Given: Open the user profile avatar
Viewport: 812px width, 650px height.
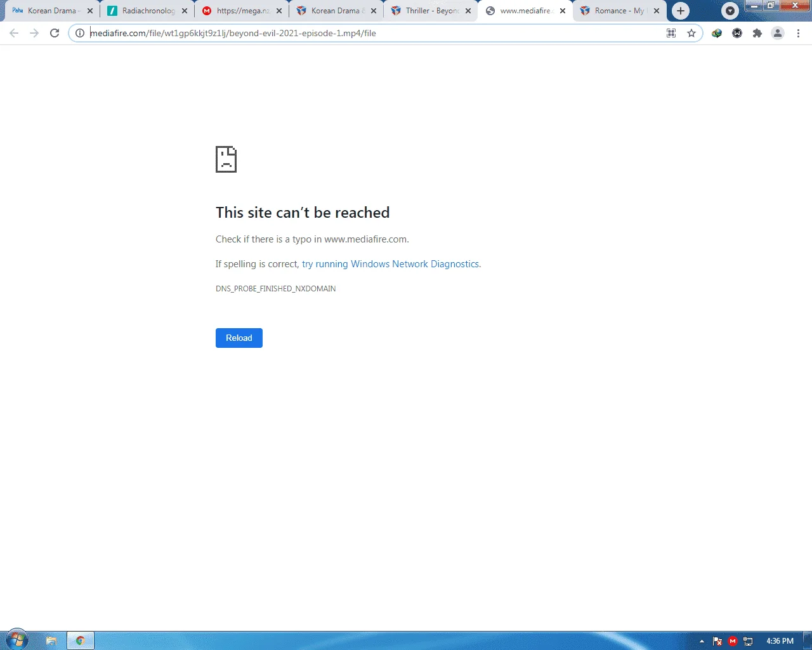Looking at the screenshot, I should pos(778,33).
